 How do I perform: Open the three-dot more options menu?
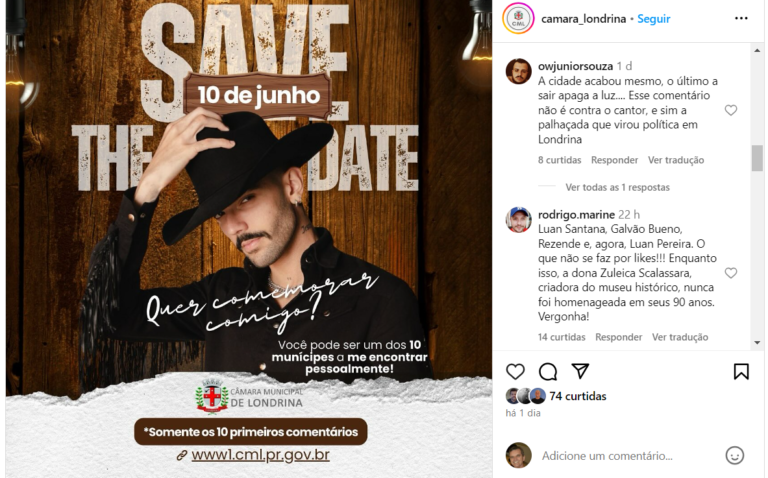point(741,19)
